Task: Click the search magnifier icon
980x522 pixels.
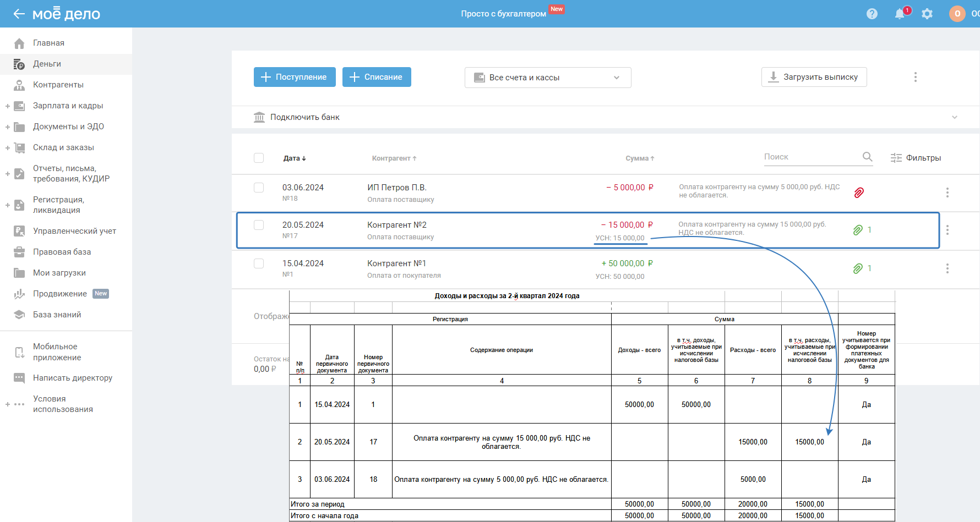Action: coord(867,157)
